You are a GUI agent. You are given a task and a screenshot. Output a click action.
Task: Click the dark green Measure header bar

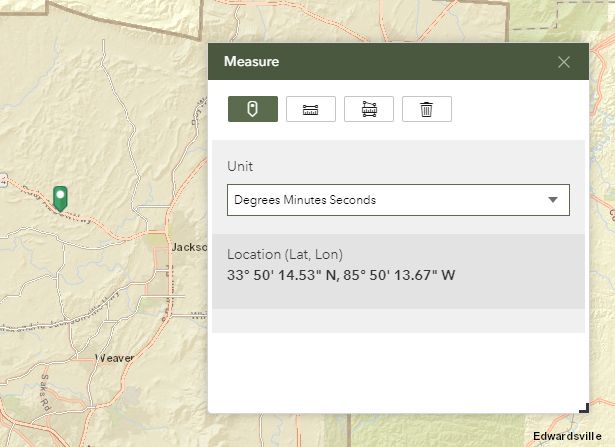coord(400,62)
